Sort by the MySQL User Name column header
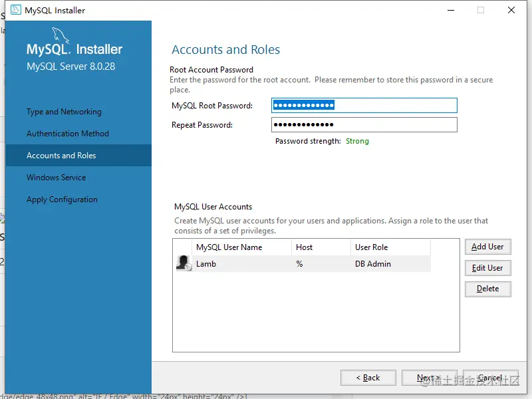This screenshot has height=399, width=532. (241, 247)
